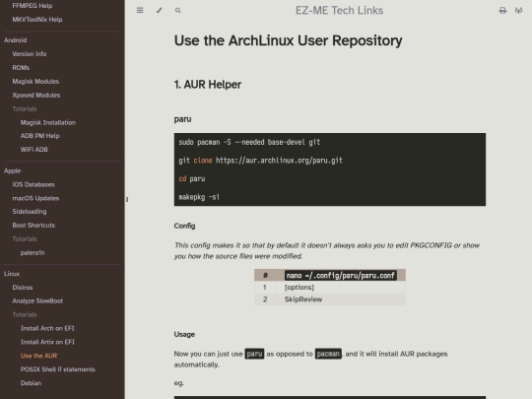
Task: Open Analyze SlowBoot page
Action: (37, 300)
